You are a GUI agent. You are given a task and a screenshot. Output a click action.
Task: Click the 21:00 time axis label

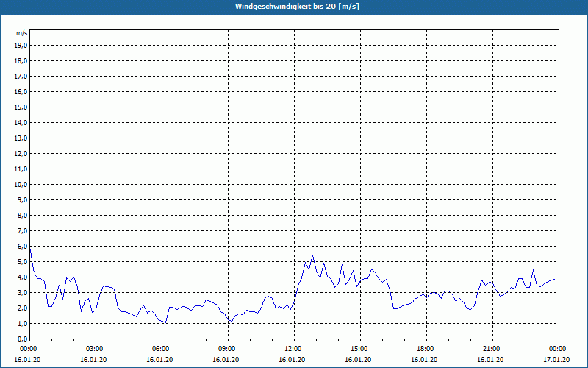pos(492,349)
